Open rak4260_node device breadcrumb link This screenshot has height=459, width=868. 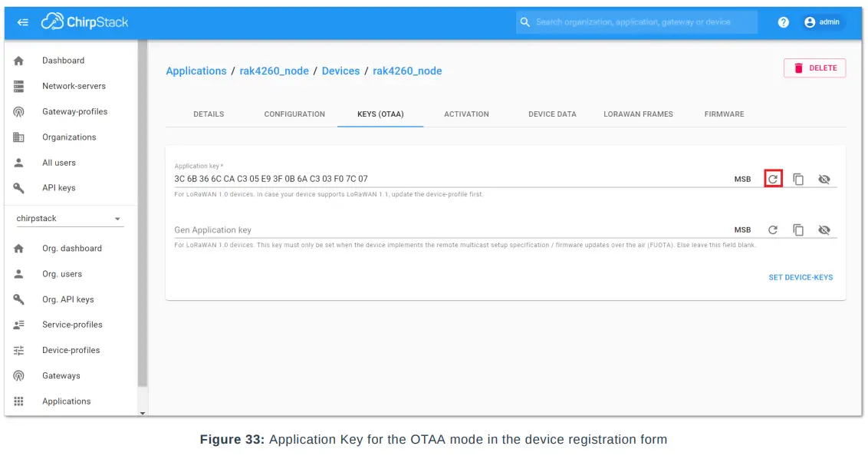(407, 71)
